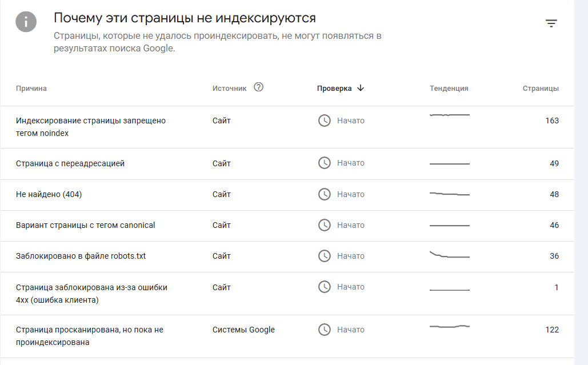Click the help icon next to Источник

[258, 87]
